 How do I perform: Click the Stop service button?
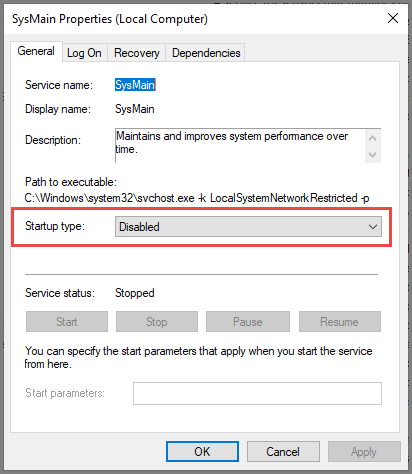pyautogui.click(x=157, y=322)
